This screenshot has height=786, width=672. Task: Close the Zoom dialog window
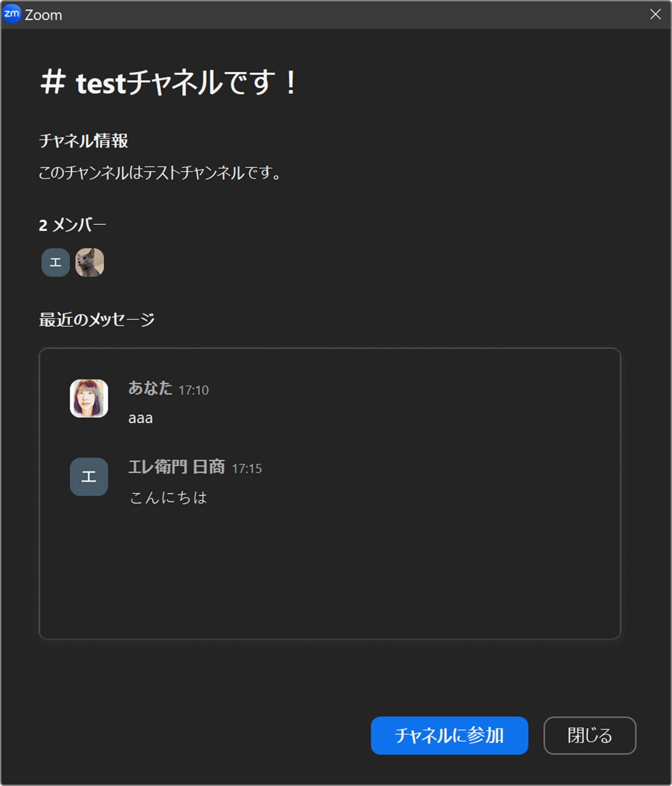coord(655,14)
